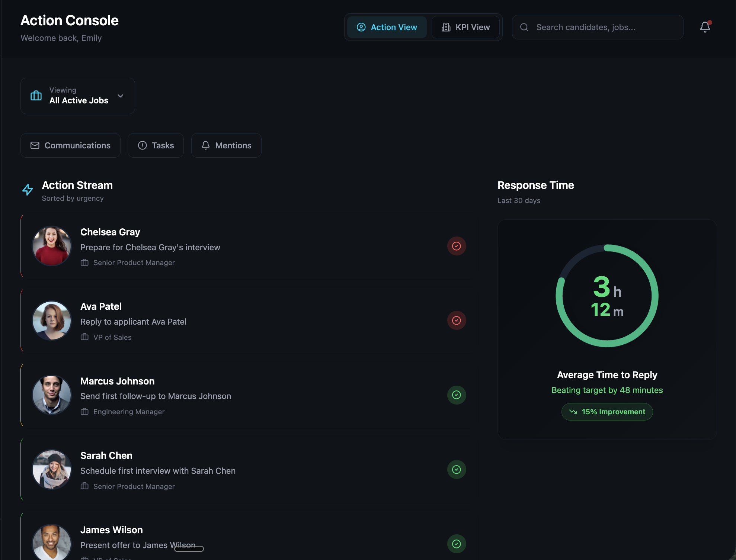Toggle status circle on Sarah Chen's task
736x560 pixels.
pyautogui.click(x=457, y=469)
